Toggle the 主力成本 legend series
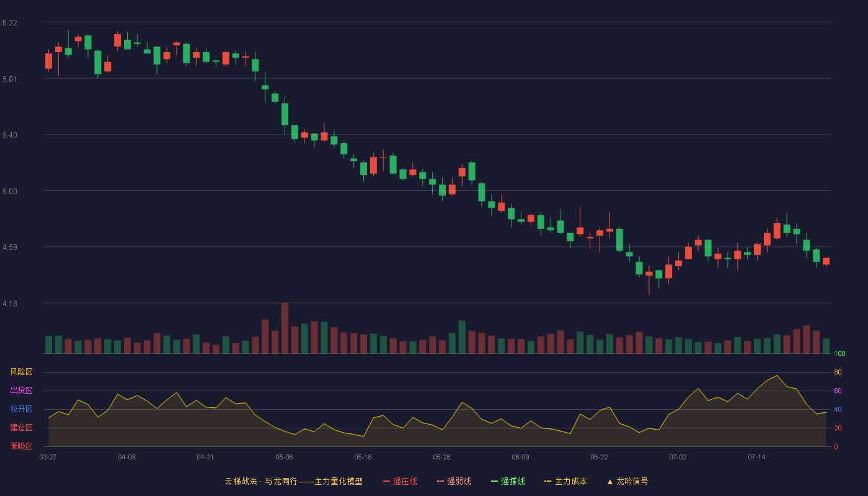Image resolution: width=868 pixels, height=496 pixels. tap(565, 481)
